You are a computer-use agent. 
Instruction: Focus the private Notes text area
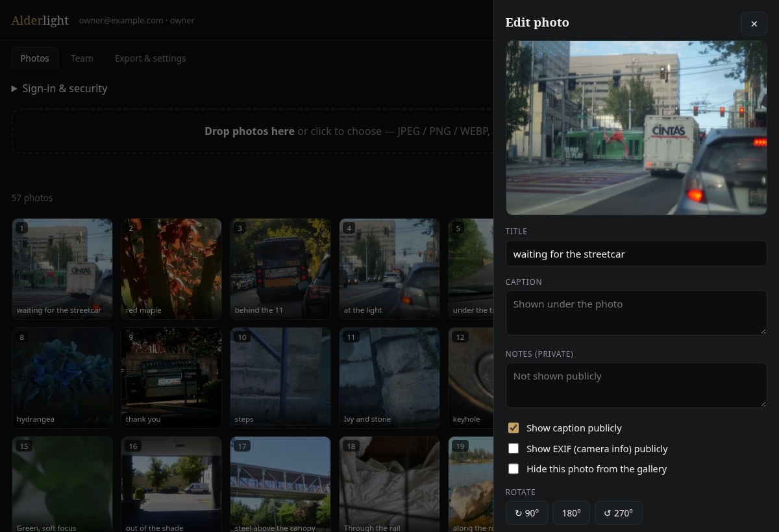(x=636, y=385)
